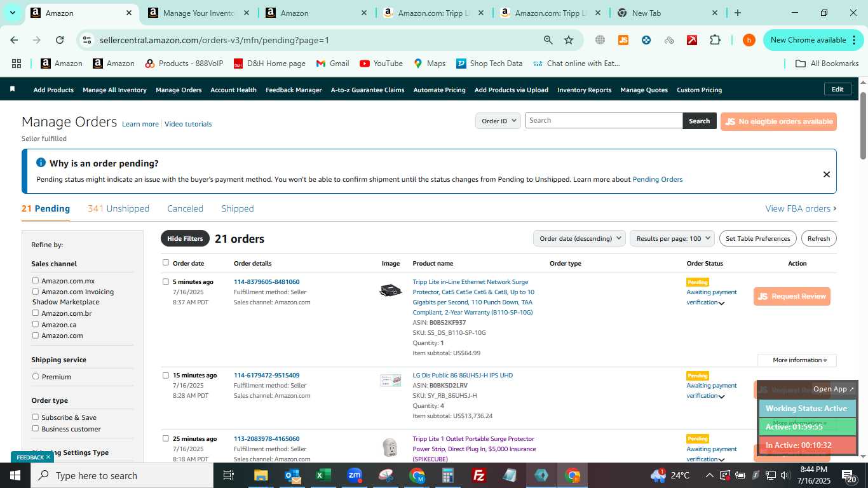Click the Refresh orders button
The height and width of the screenshot is (488, 868).
tap(818, 238)
